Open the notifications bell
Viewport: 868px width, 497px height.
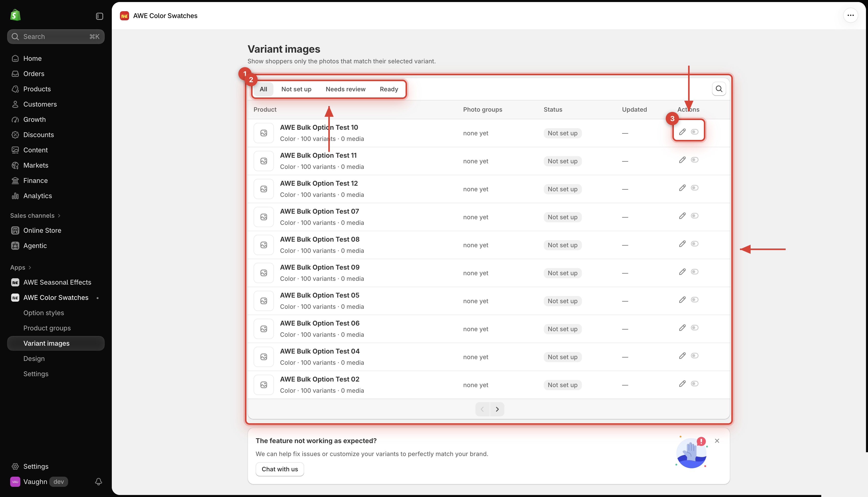click(x=99, y=481)
